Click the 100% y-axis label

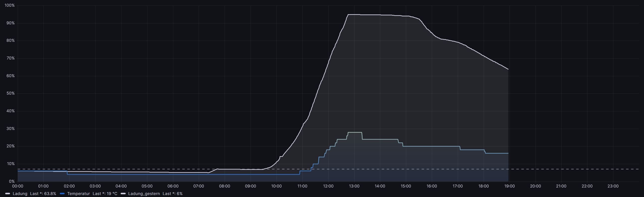10,5
